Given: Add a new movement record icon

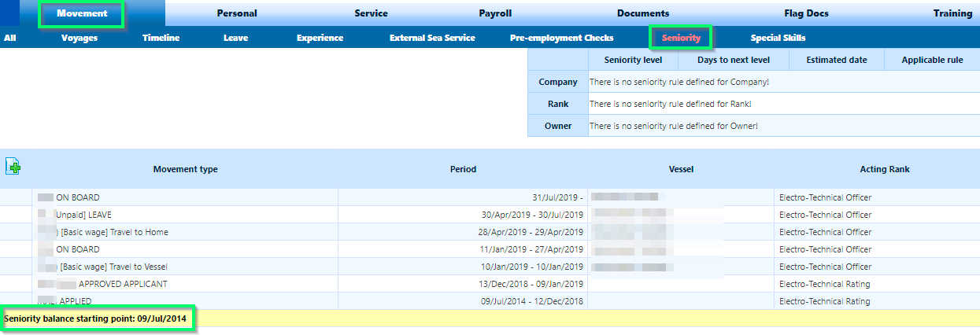Looking at the screenshot, I should tap(13, 166).
